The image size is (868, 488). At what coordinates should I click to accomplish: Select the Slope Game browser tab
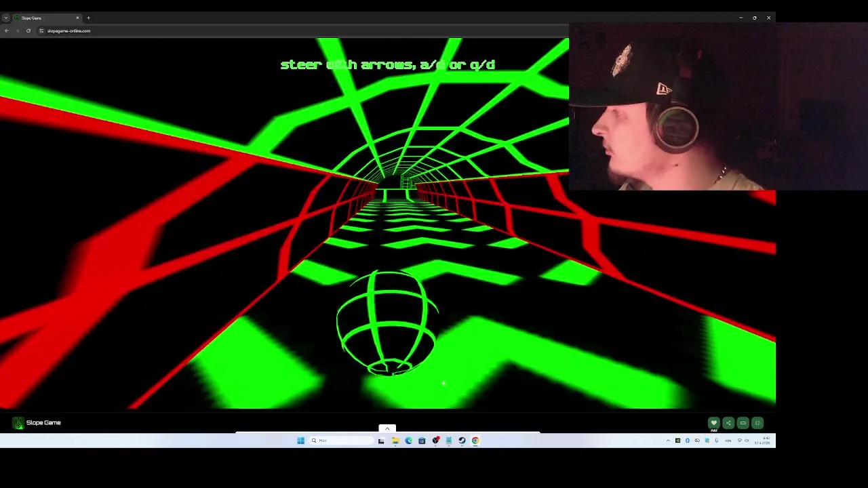[x=46, y=18]
